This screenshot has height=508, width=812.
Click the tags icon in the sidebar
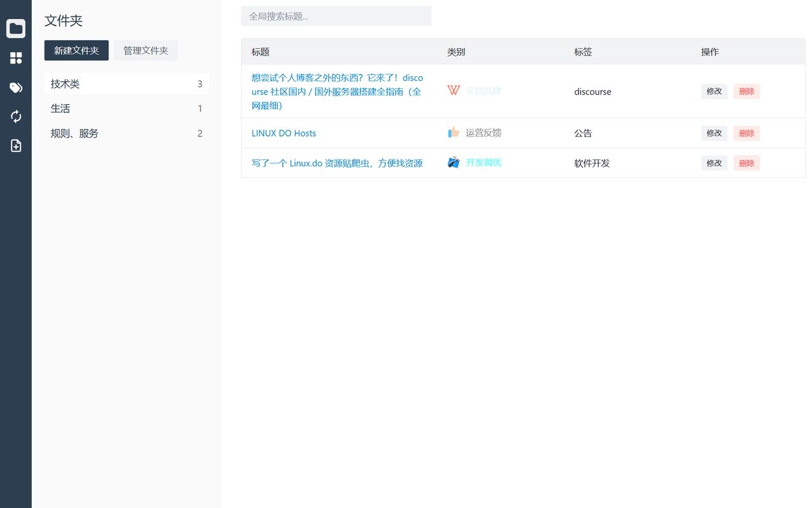click(x=15, y=87)
